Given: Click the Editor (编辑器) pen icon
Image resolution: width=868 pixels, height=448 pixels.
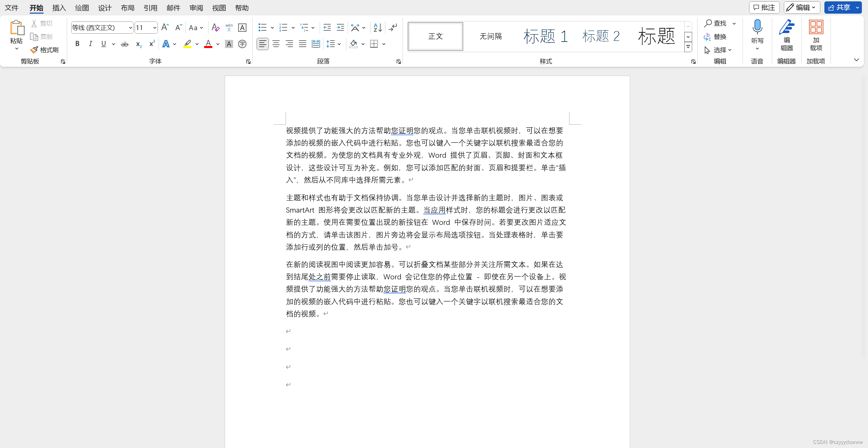Looking at the screenshot, I should tap(787, 27).
